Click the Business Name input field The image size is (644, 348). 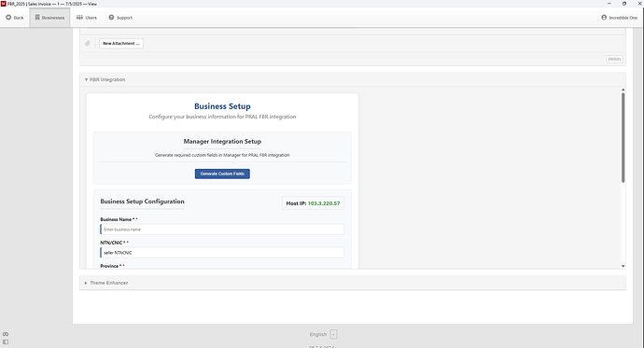222,230
